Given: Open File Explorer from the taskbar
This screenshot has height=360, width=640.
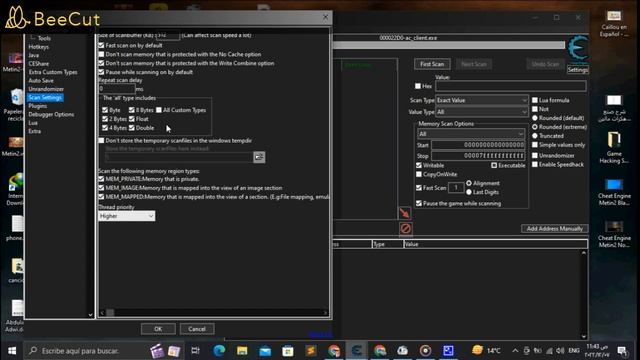Looking at the screenshot, I should click(x=242, y=351).
